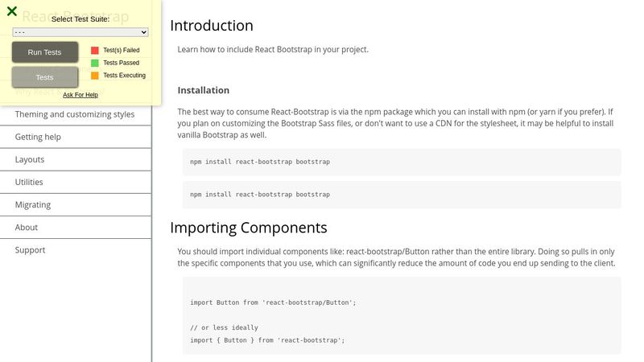Open the Select Test Suite dropdown

coord(80,32)
